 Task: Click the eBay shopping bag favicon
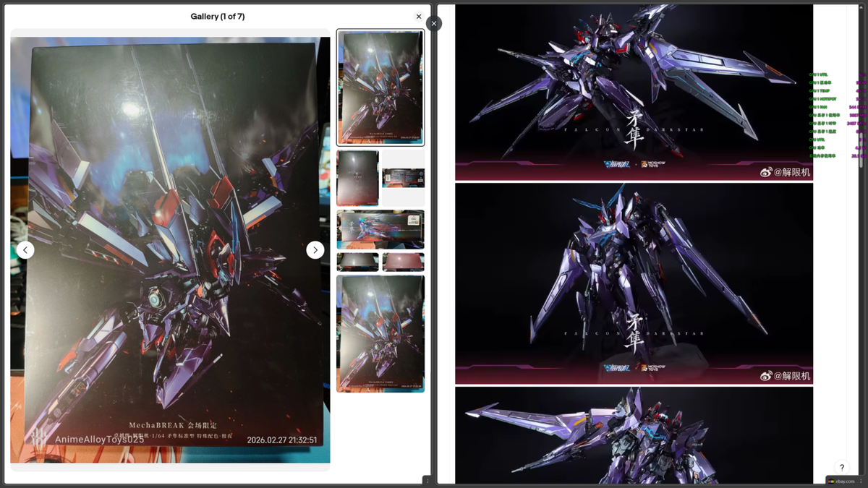(831, 481)
